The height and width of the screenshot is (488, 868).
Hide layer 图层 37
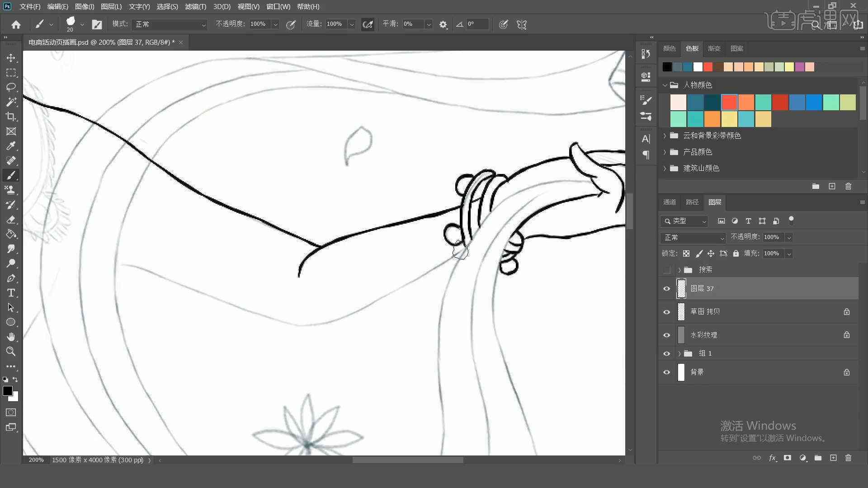[666, 289]
